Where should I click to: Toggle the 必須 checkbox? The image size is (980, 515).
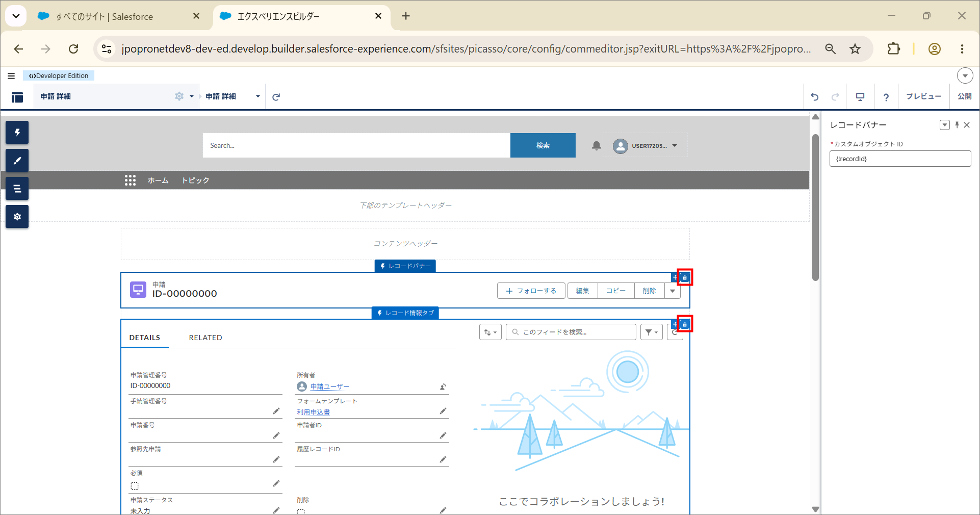click(x=135, y=486)
